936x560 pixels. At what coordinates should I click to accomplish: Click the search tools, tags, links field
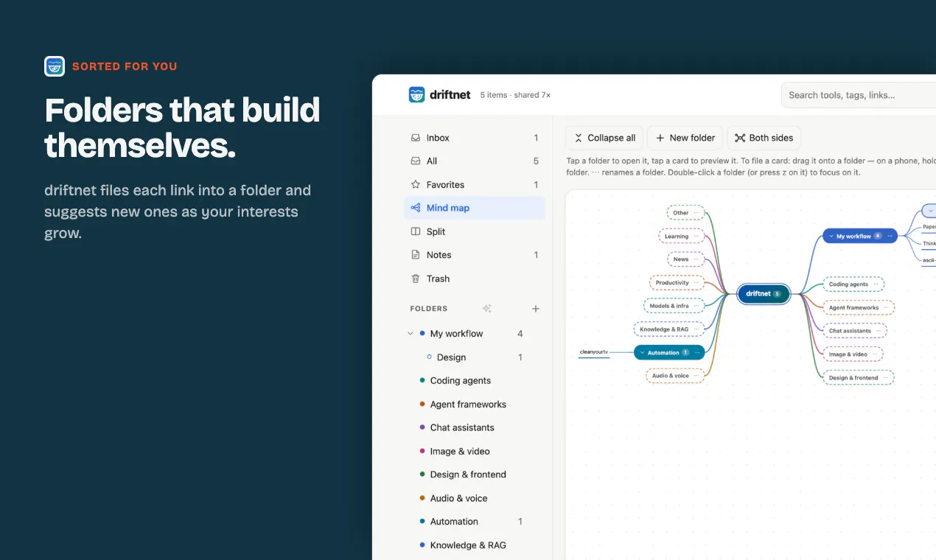[859, 95]
